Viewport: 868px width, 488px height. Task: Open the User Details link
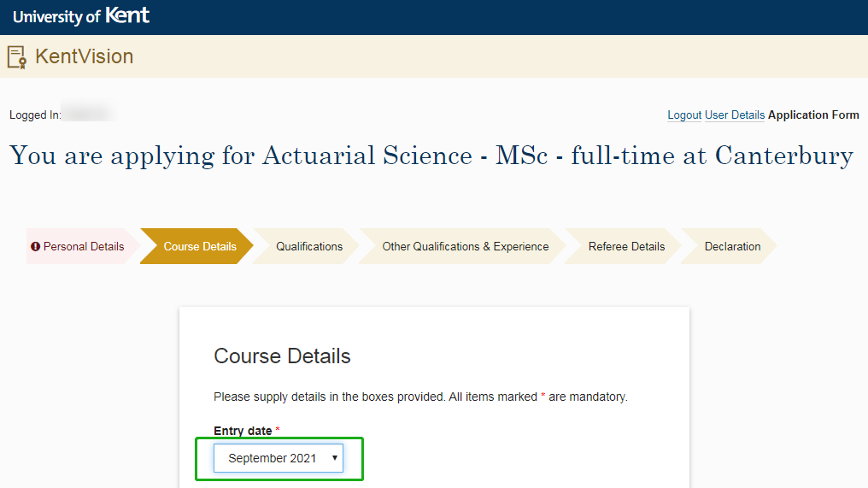(734, 115)
